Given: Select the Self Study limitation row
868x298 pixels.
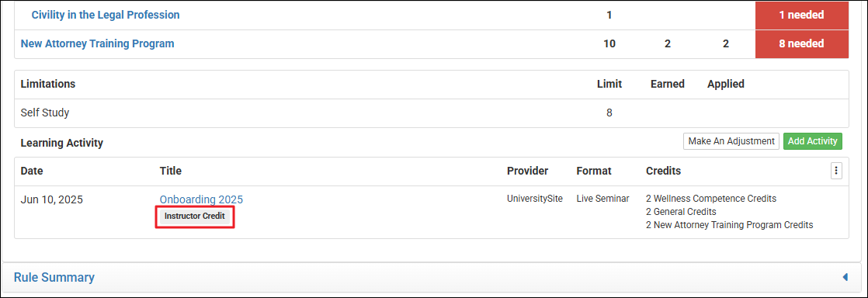Looking at the screenshot, I should (x=431, y=113).
